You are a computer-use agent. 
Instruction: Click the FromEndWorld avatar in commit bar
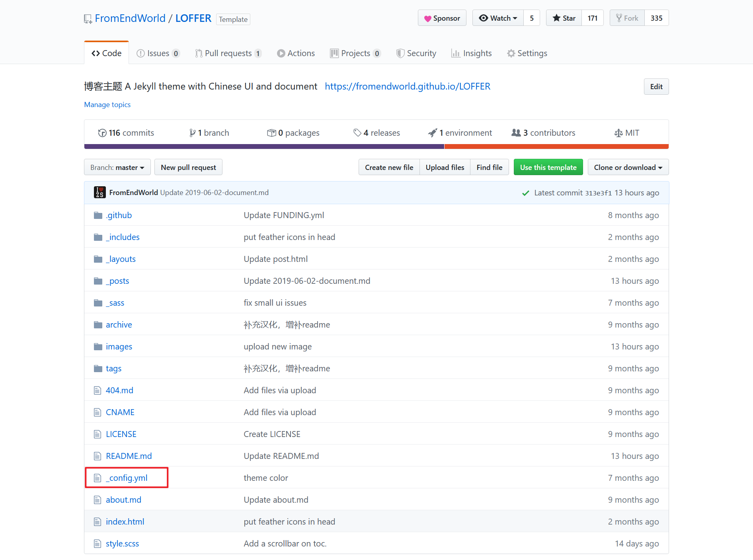pyautogui.click(x=99, y=193)
